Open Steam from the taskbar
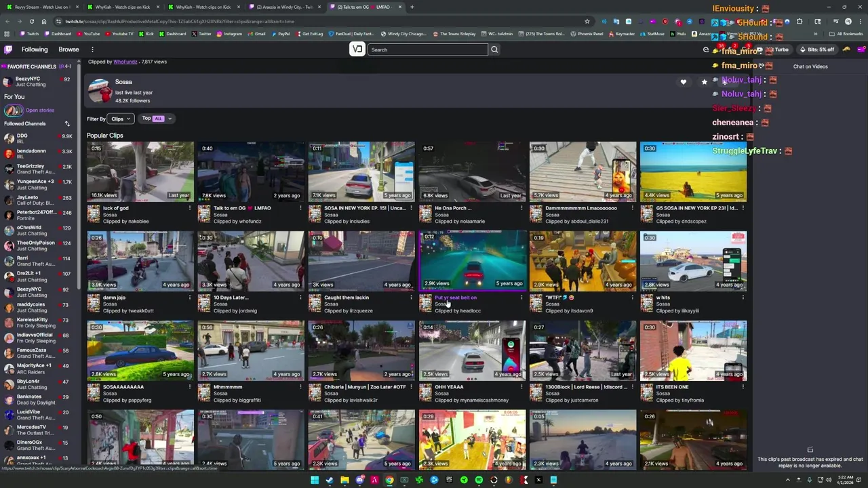This screenshot has width=868, height=488. click(x=330, y=480)
